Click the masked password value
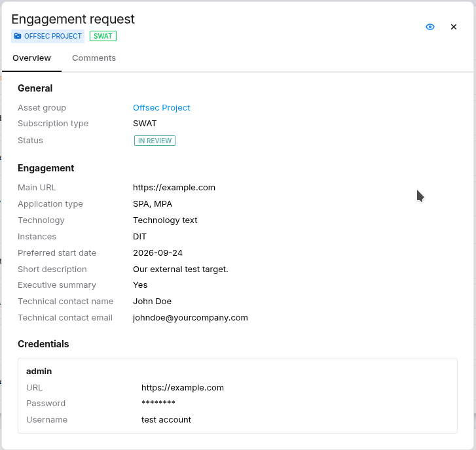Screen dimensions: 476x450 pyautogui.click(x=158, y=403)
